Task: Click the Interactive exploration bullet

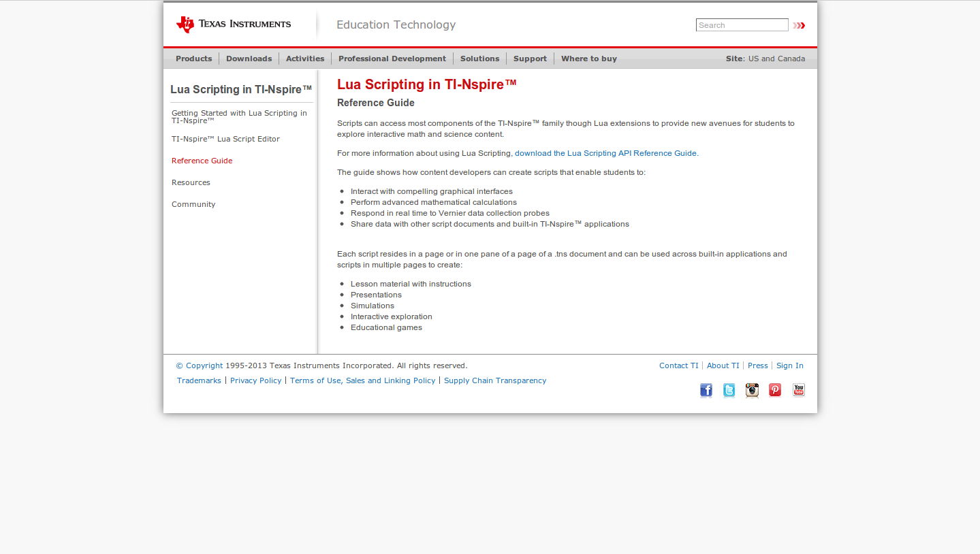Action: click(392, 316)
